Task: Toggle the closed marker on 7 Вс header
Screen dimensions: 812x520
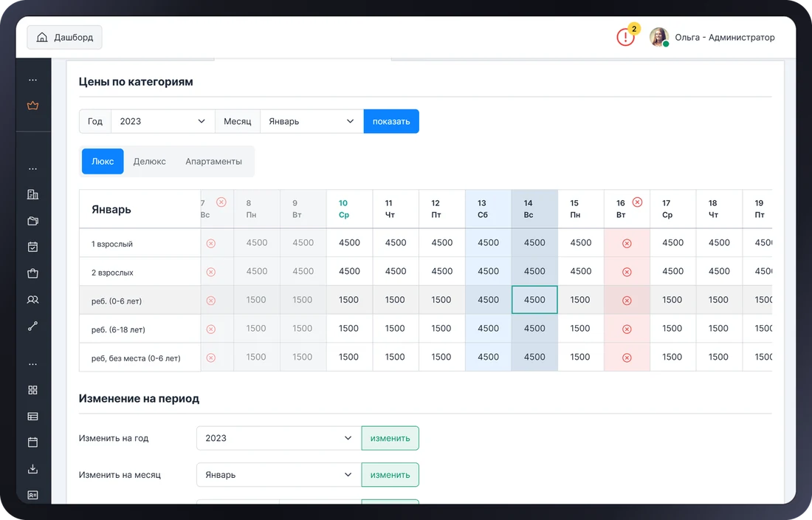Action: coord(221,202)
